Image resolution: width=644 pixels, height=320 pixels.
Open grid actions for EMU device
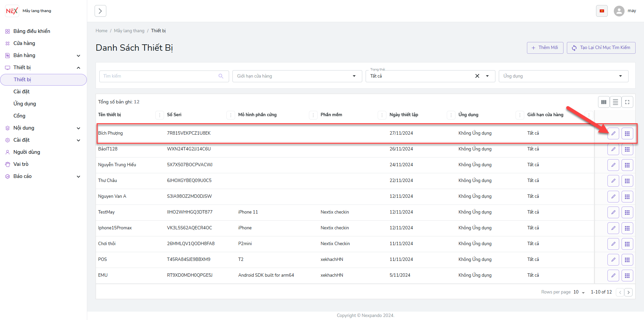pyautogui.click(x=627, y=275)
